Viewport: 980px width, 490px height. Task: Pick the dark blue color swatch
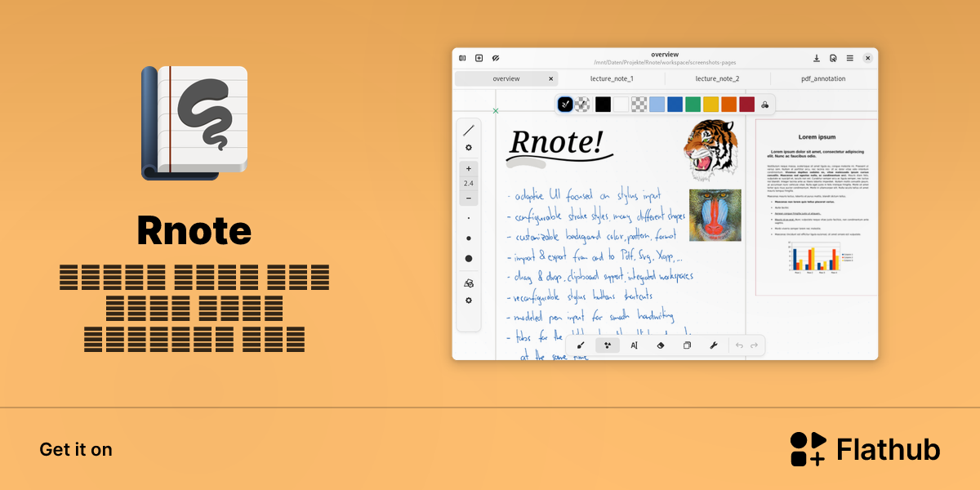click(x=675, y=104)
